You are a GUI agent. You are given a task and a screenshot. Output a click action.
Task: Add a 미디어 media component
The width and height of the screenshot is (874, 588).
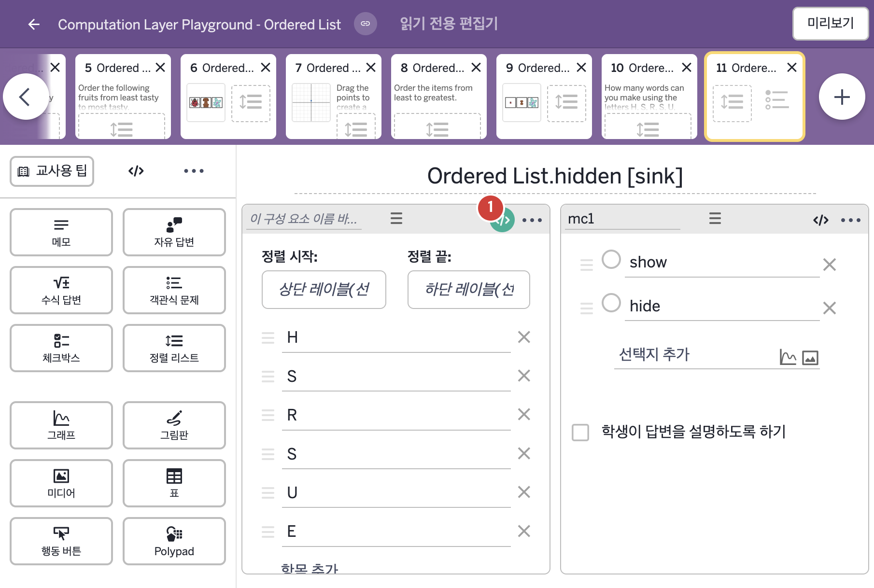61,483
